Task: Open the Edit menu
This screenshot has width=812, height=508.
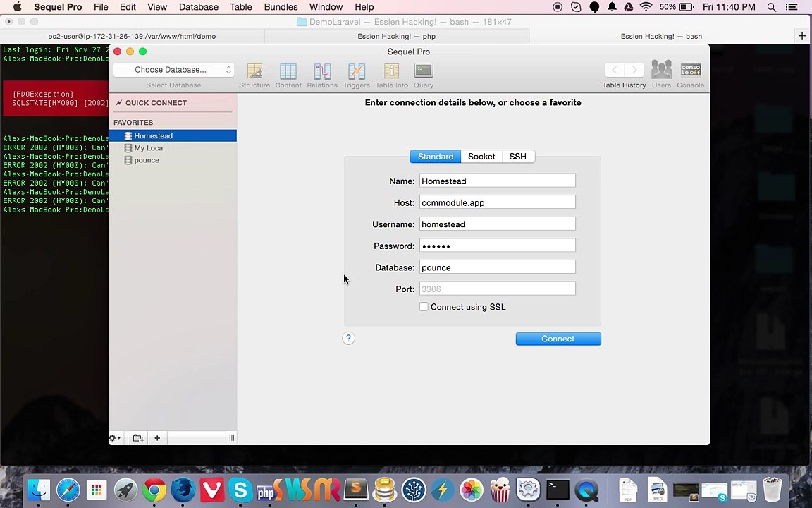Action: [x=128, y=7]
